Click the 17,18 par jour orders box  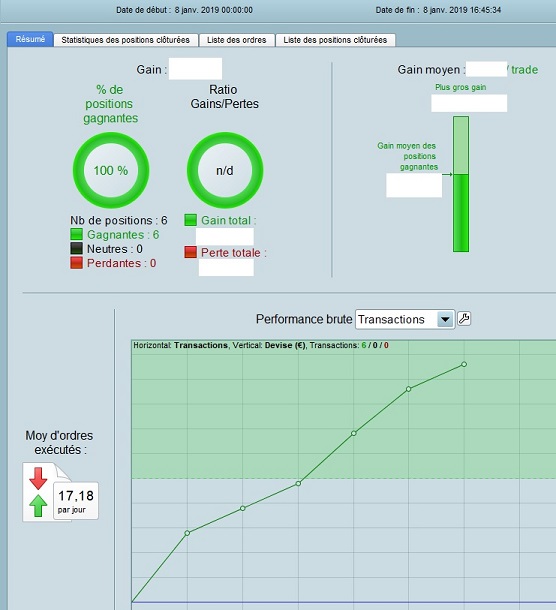[x=76, y=501]
